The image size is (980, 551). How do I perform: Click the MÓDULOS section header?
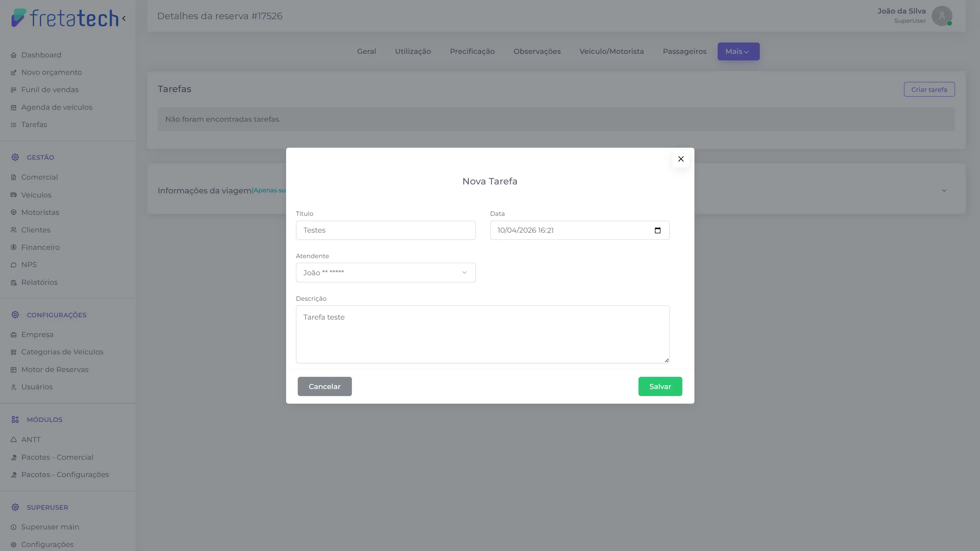pyautogui.click(x=44, y=419)
